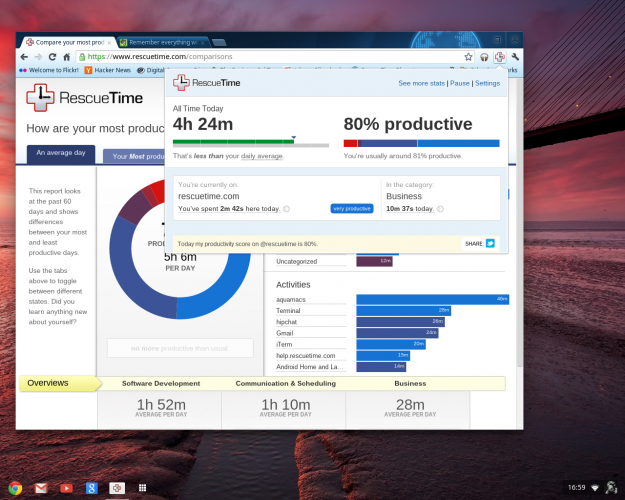This screenshot has height=500, width=625.
Task: Click Overviews yellow label
Action: tap(60, 383)
